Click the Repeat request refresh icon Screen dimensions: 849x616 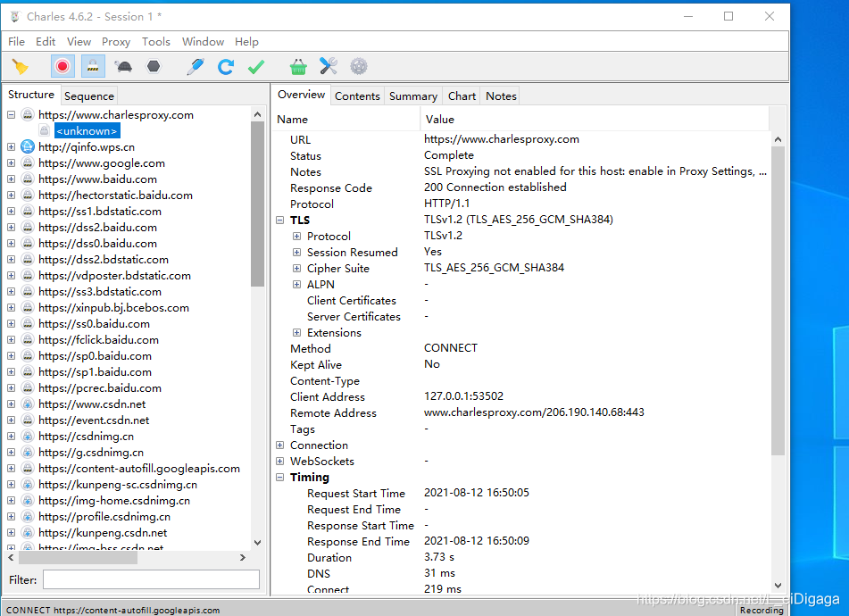click(x=226, y=67)
